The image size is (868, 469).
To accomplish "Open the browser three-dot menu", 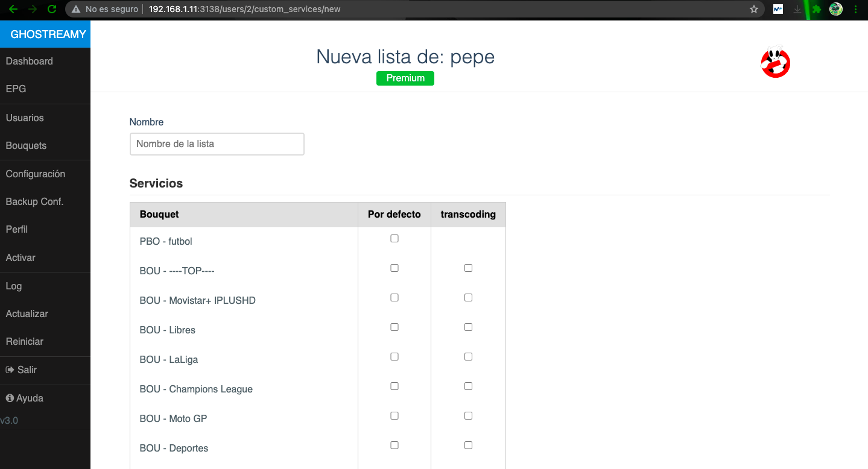I will [855, 9].
